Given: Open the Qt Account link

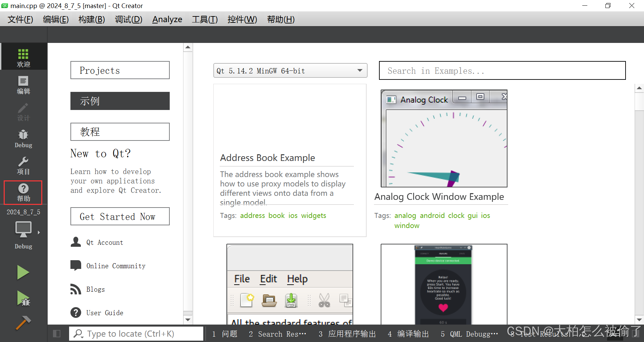Looking at the screenshot, I should [x=105, y=242].
